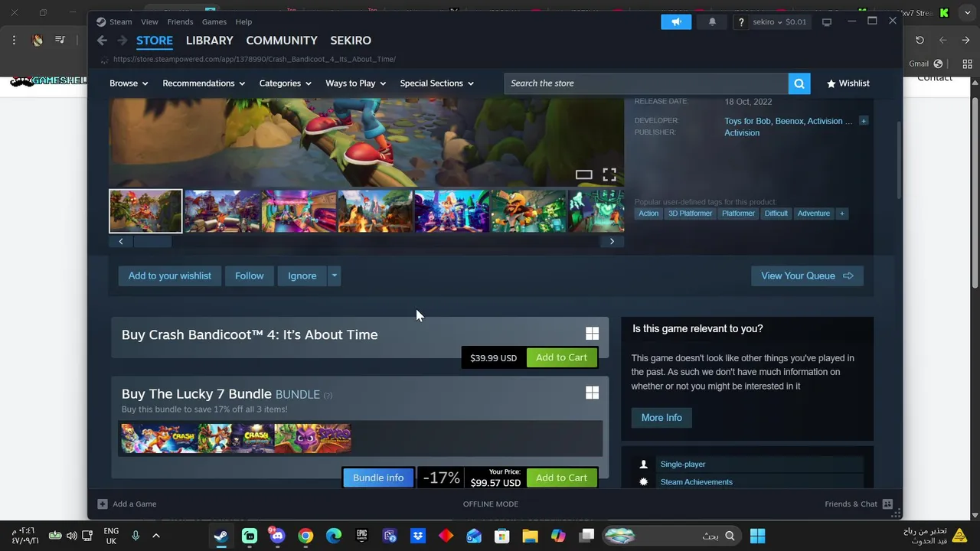Open the sekiro account dropdown
Image resolution: width=980 pixels, height=551 pixels.
779,22
